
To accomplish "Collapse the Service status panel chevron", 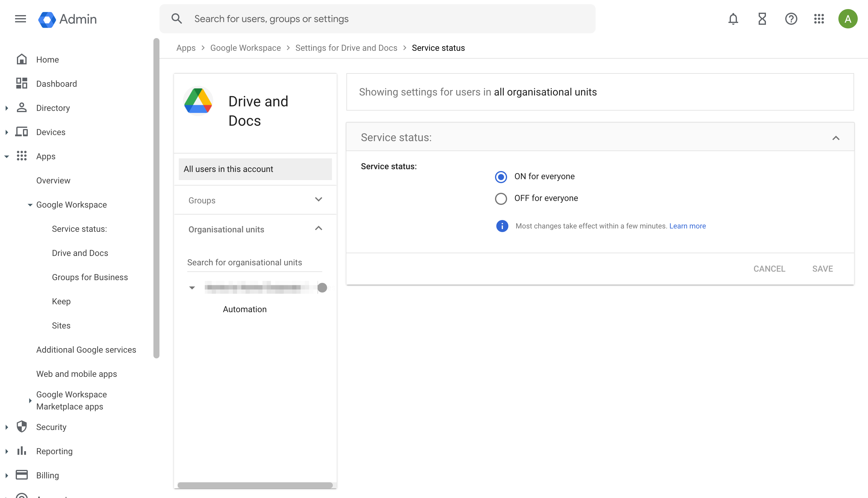I will point(836,138).
